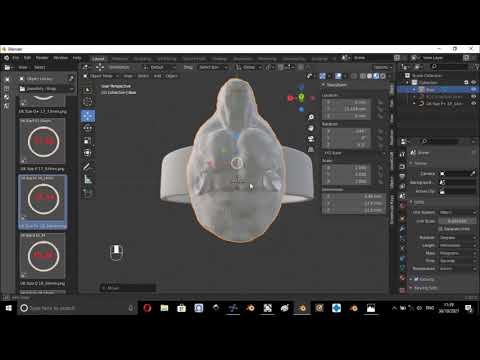The image size is (480, 360).
Task: Click the Windows taskbar search box
Action: tap(77, 308)
